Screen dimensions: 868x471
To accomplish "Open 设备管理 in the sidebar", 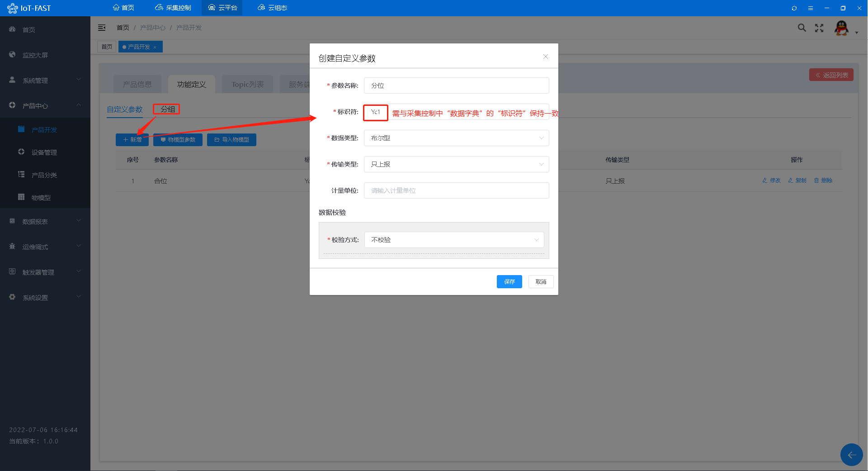I will coord(45,152).
